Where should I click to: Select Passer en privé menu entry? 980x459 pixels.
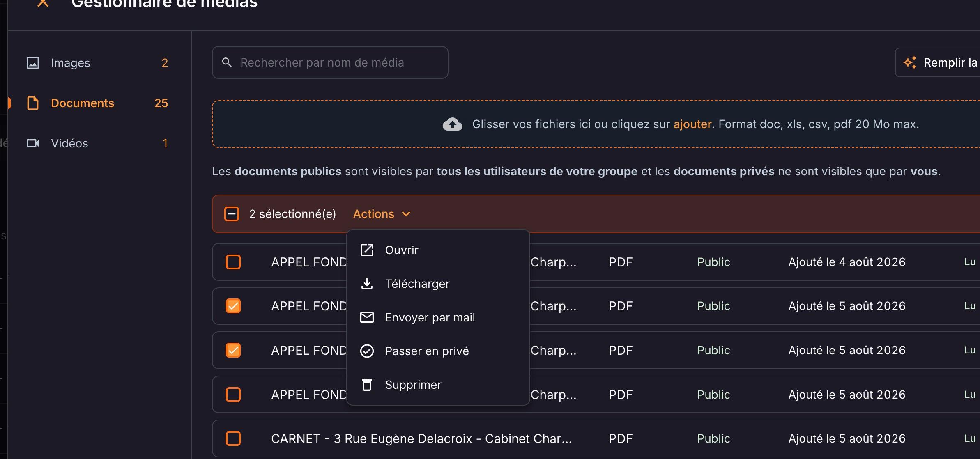coord(438,351)
